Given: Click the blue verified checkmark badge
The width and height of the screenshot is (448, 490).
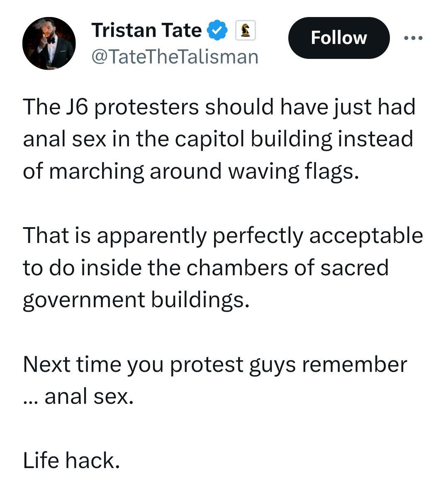Looking at the screenshot, I should pyautogui.click(x=217, y=31).
